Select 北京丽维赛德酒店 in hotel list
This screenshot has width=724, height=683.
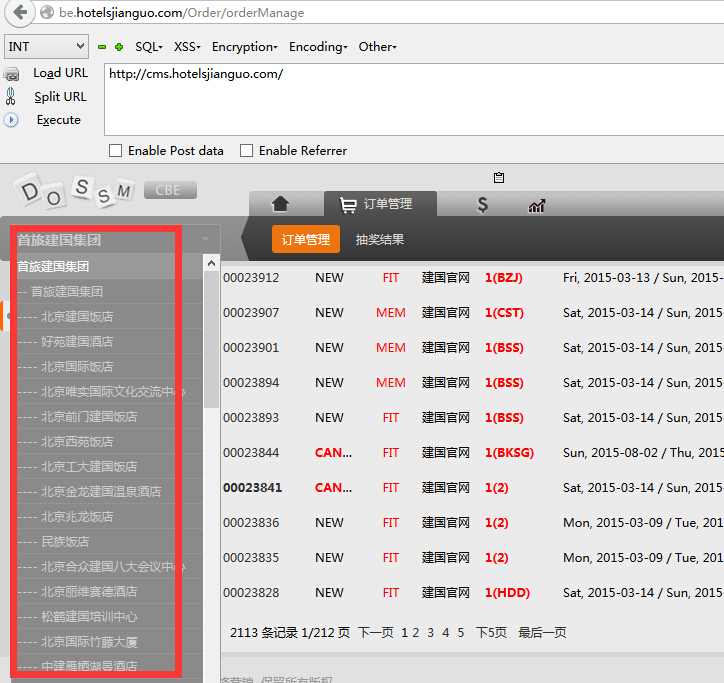coord(89,592)
